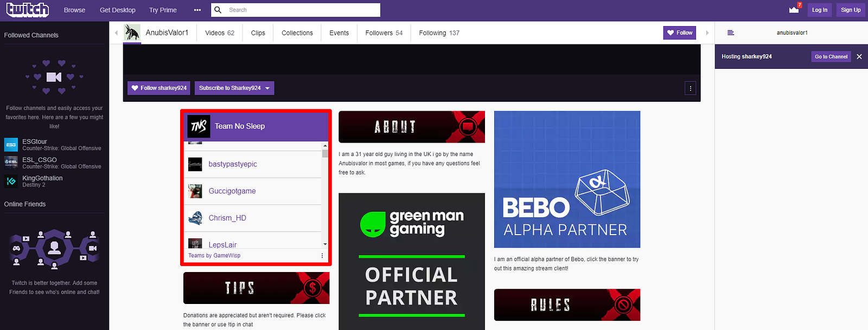Click the RULES panel banner
The height and width of the screenshot is (330, 868).
[567, 305]
